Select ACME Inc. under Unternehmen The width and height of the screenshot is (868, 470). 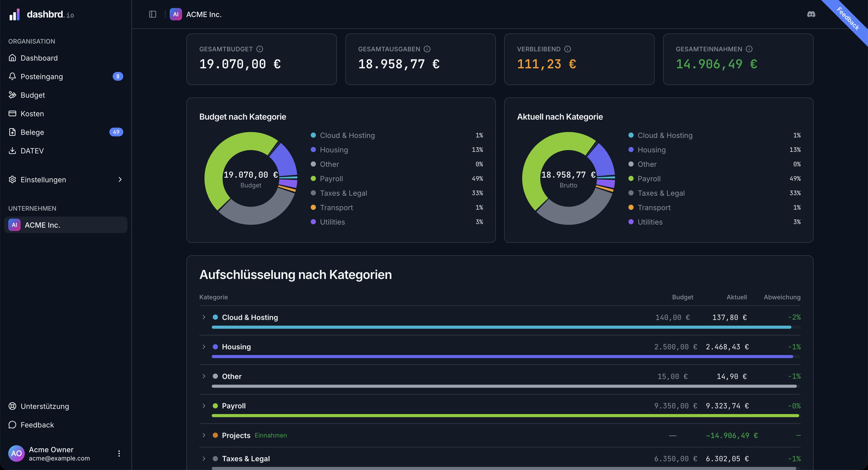(x=66, y=225)
